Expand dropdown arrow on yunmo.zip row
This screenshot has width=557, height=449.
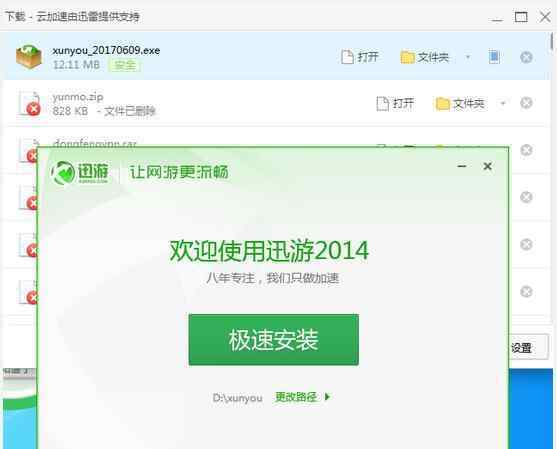[503, 103]
